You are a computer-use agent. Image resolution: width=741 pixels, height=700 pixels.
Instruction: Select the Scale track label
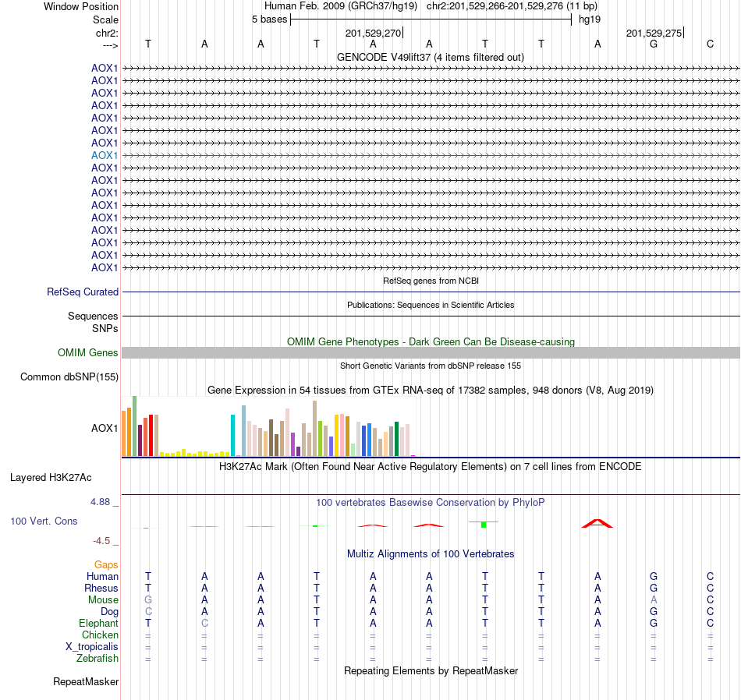click(x=105, y=19)
